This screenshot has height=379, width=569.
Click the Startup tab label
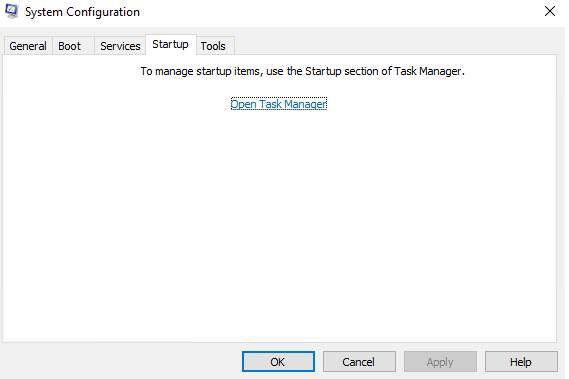pos(170,44)
